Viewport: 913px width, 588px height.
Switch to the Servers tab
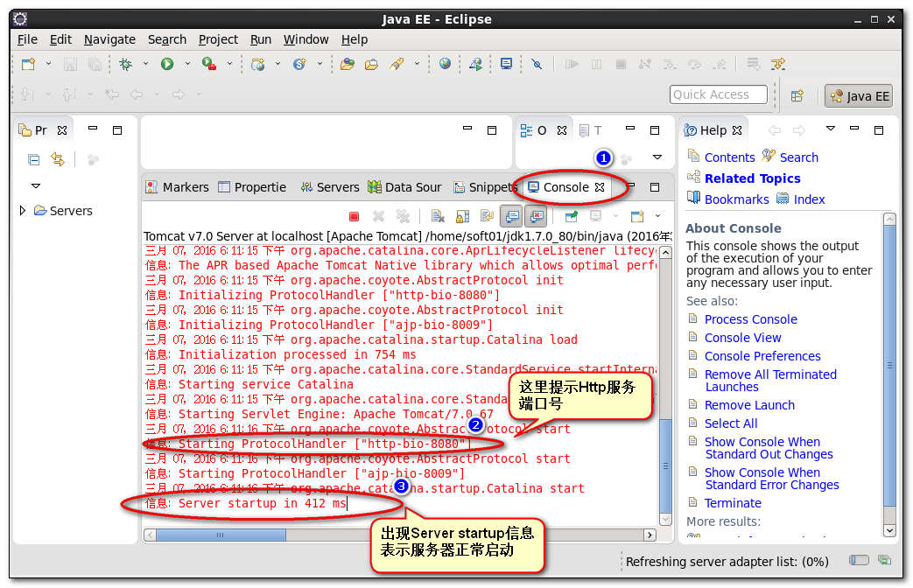(330, 187)
